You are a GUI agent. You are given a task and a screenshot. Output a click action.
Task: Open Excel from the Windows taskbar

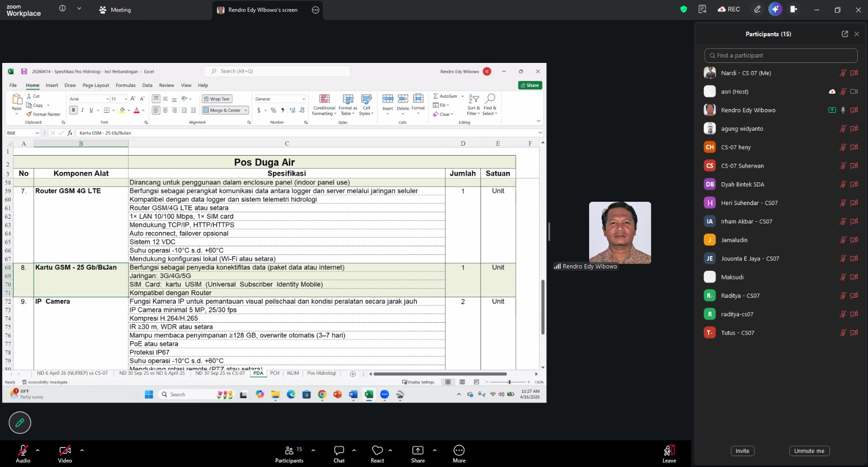(369, 394)
